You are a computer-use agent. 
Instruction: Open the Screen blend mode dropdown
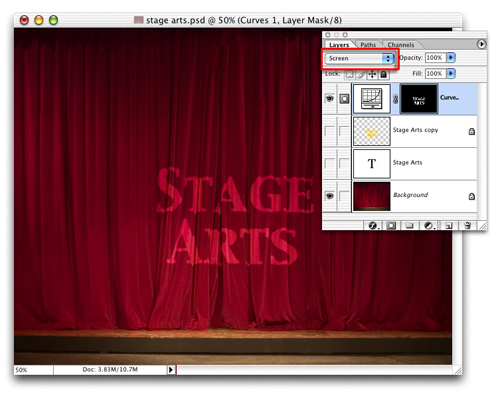(359, 58)
